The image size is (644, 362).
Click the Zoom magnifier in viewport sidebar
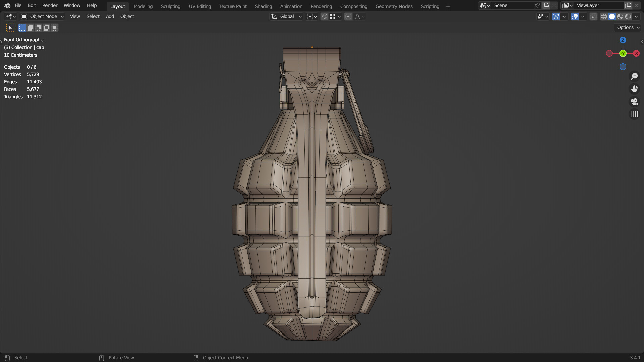tap(634, 76)
